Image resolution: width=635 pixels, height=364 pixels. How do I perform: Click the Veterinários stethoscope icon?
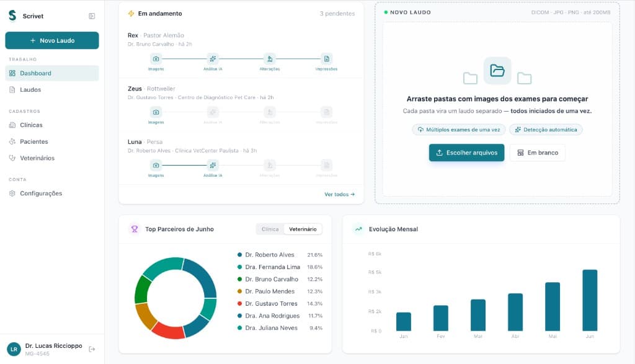tap(12, 158)
